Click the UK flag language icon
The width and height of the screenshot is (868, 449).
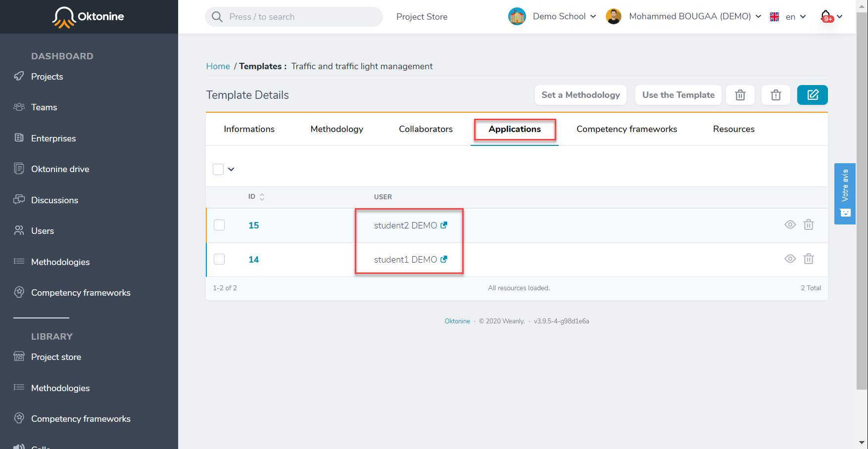(774, 17)
